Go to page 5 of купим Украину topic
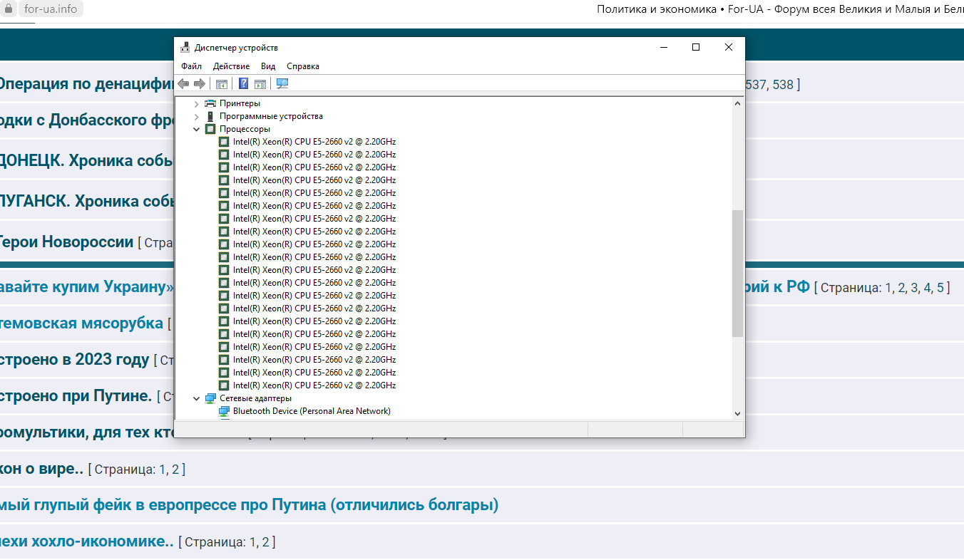 [x=940, y=288]
